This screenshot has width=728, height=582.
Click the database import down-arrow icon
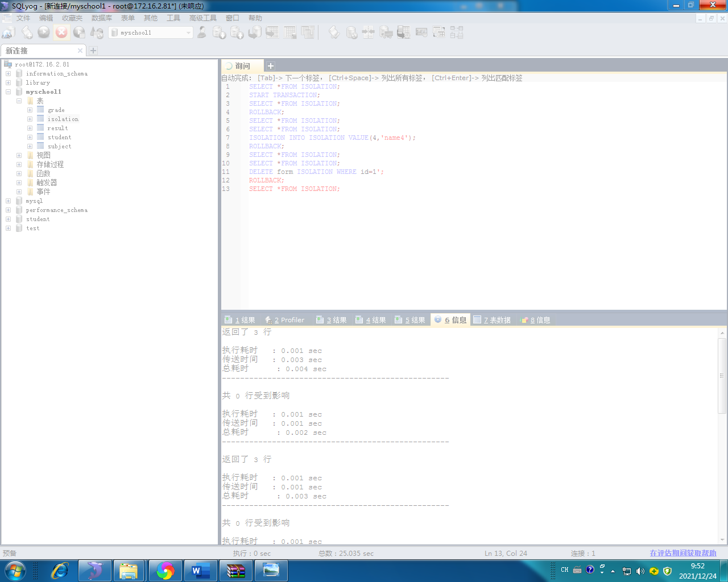tap(220, 32)
